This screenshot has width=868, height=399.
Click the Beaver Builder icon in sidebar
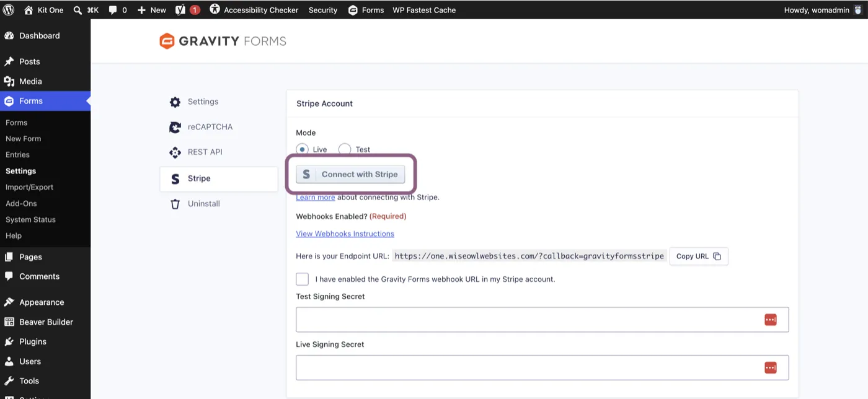click(x=9, y=322)
